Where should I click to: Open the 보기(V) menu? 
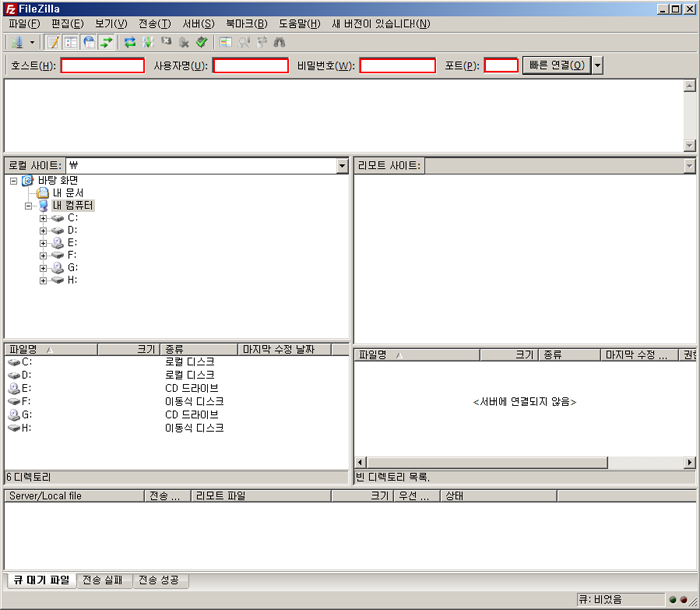coord(111,24)
